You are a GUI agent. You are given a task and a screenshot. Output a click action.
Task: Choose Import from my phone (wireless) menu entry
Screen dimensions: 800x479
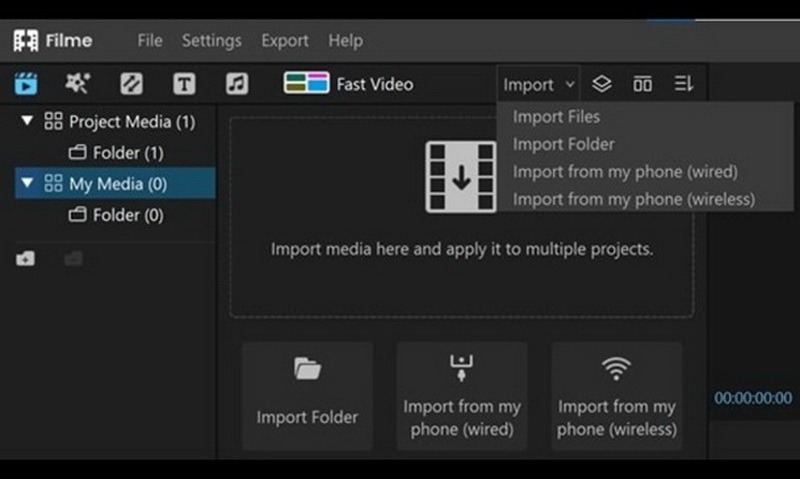pos(634,199)
